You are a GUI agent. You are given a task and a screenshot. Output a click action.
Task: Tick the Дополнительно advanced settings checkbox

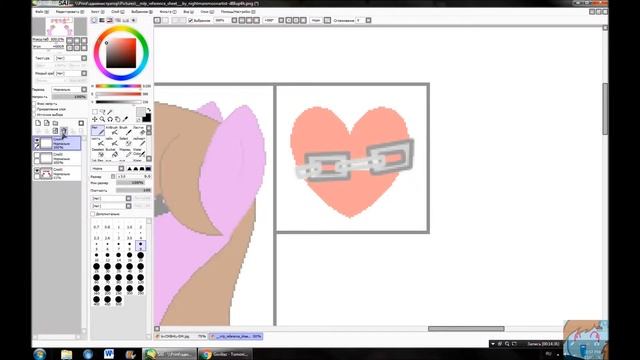[x=93, y=213]
